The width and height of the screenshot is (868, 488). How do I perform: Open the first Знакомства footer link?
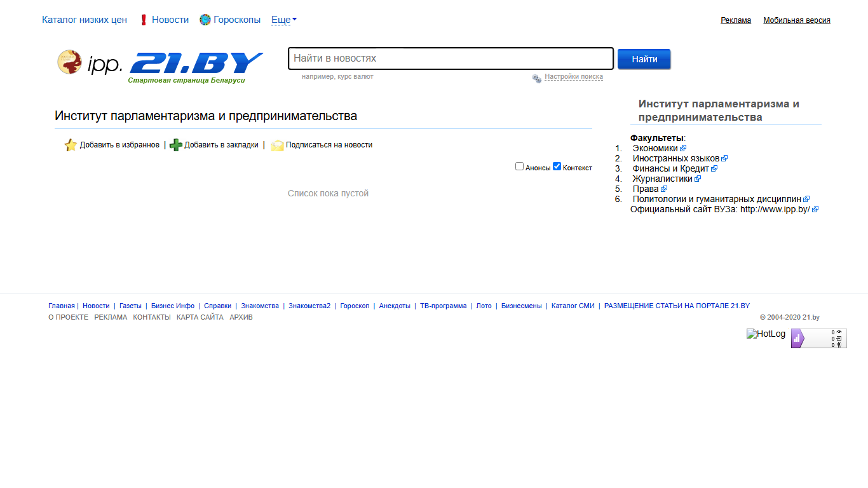pos(260,306)
